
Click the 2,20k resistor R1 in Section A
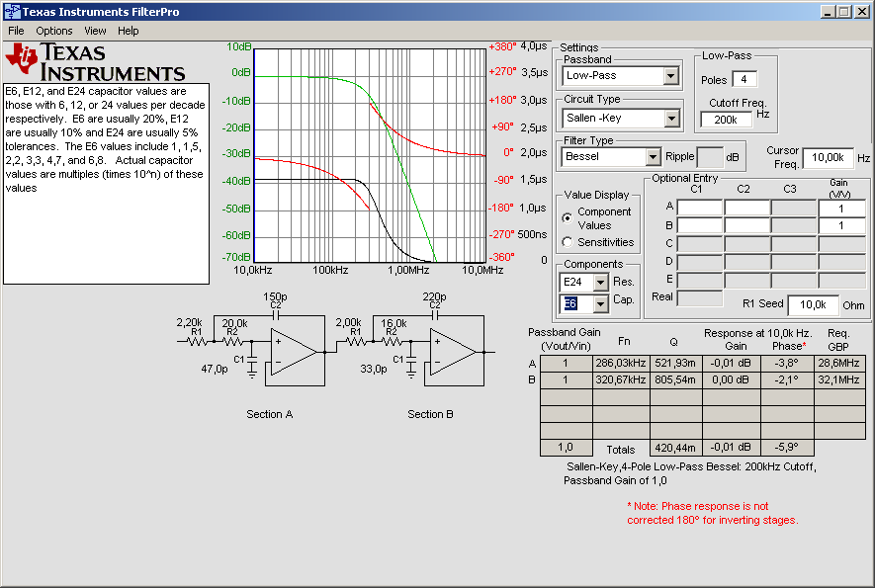pyautogui.click(x=197, y=341)
